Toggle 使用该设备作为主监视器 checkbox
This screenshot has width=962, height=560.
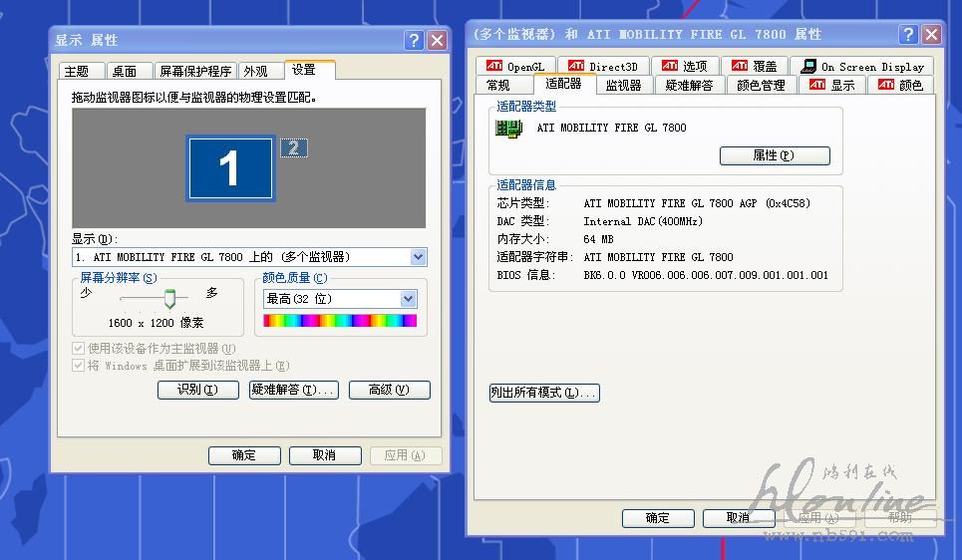79,349
